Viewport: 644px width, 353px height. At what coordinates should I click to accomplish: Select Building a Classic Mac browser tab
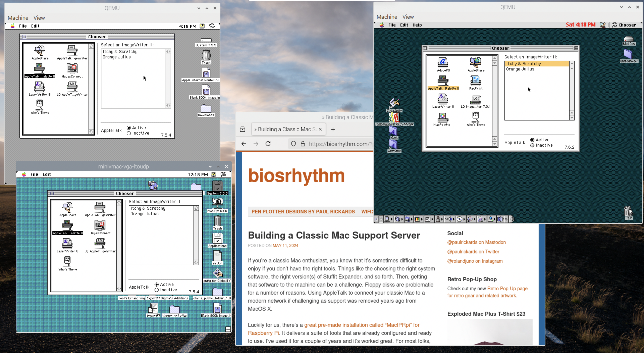point(288,129)
